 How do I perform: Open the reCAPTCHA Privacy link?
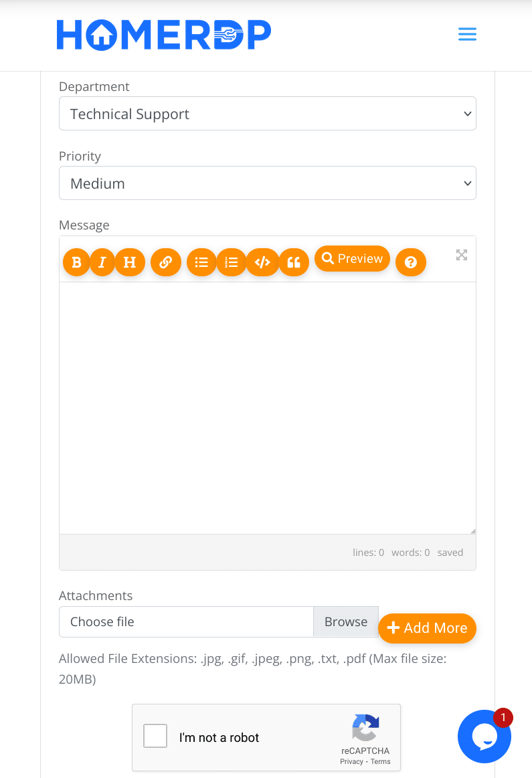tap(351, 761)
